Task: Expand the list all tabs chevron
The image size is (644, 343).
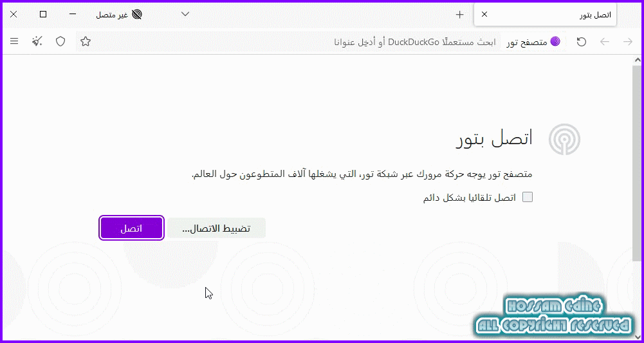Action: [x=186, y=14]
